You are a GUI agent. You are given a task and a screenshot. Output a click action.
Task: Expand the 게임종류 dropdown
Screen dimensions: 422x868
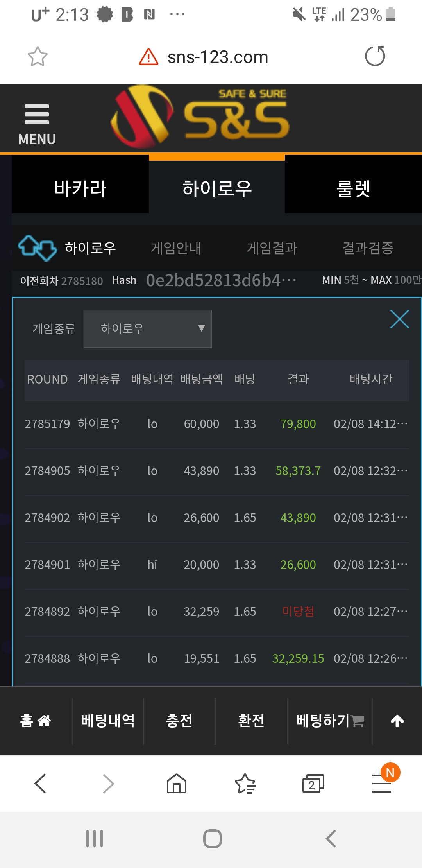click(148, 329)
